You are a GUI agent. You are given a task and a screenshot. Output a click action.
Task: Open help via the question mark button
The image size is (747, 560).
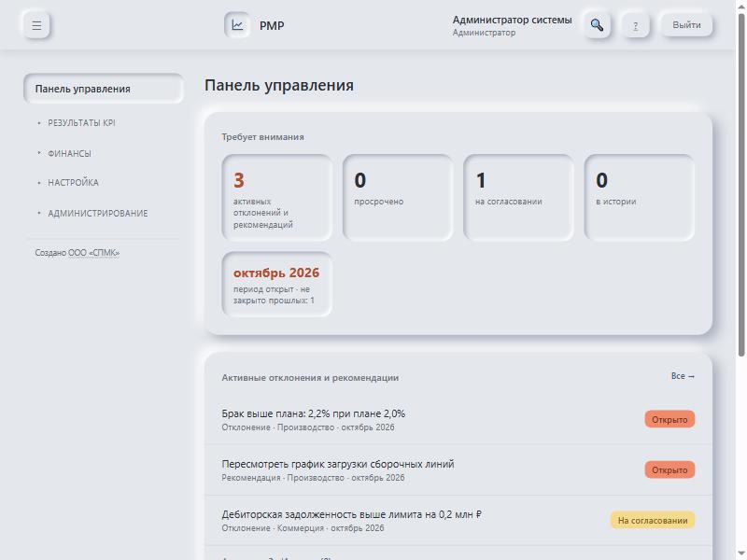(636, 25)
